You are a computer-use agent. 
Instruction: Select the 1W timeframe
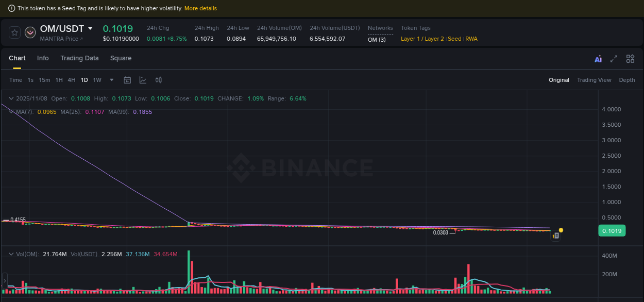[97, 80]
